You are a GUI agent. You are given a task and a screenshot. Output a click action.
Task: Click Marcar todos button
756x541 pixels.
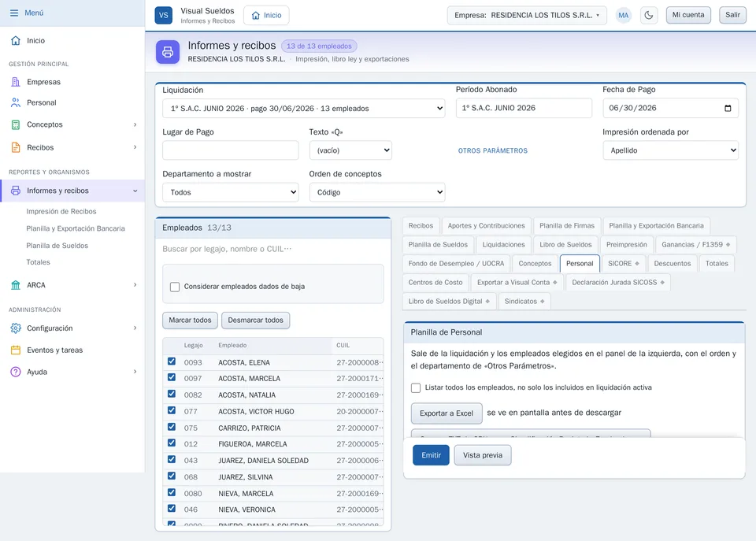click(x=190, y=321)
